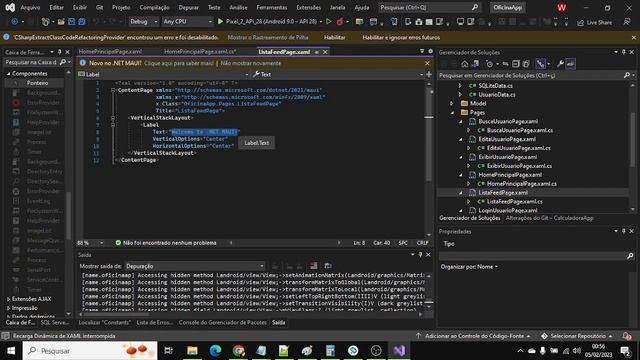The image size is (640, 360).
Task: Expand the Extensões AJAX toolbox group
Action: [x=9, y=299]
